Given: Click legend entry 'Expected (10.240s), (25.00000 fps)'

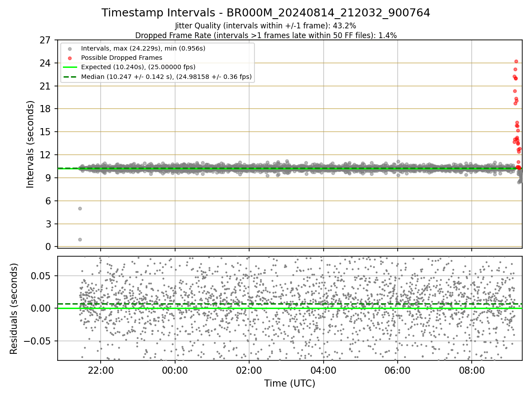Looking at the screenshot, I should [x=138, y=67].
